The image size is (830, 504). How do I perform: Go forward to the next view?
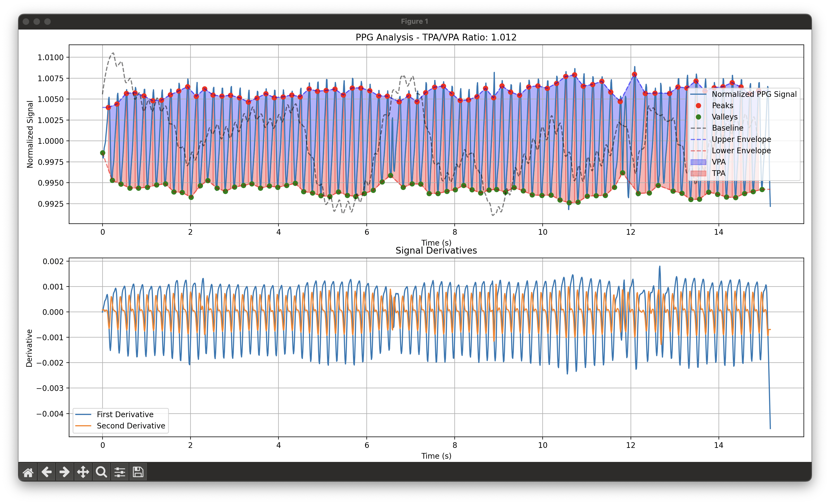coord(64,472)
